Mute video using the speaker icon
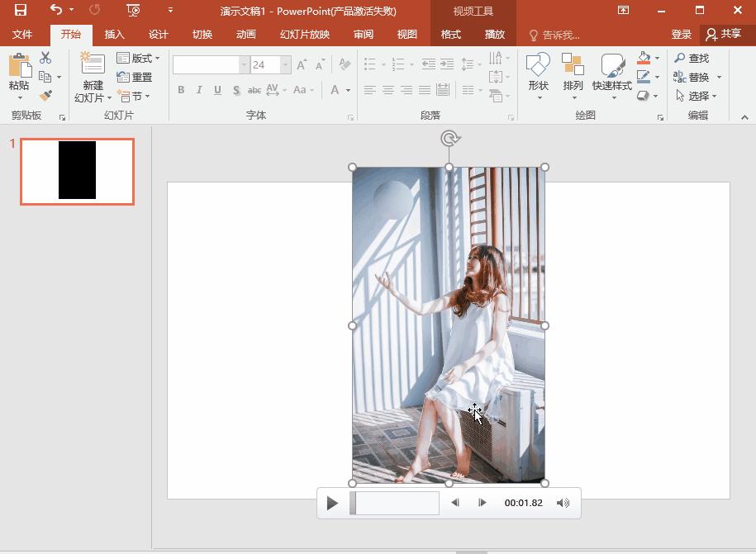Image resolution: width=756 pixels, height=554 pixels. [563, 503]
